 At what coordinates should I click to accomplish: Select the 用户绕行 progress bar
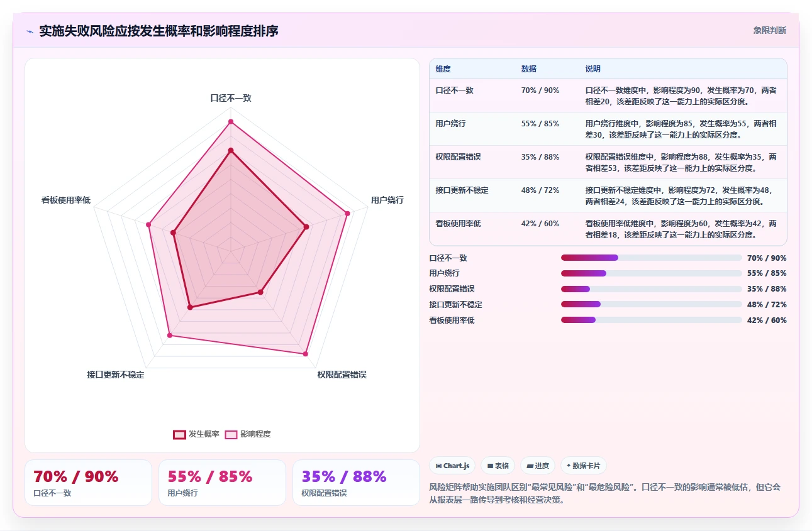[652, 273]
